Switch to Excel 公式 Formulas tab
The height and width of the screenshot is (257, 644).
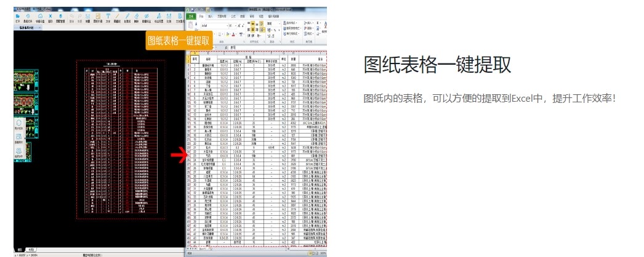[233, 17]
